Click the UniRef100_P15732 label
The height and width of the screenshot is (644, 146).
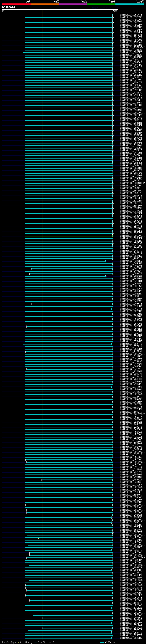point(131,588)
